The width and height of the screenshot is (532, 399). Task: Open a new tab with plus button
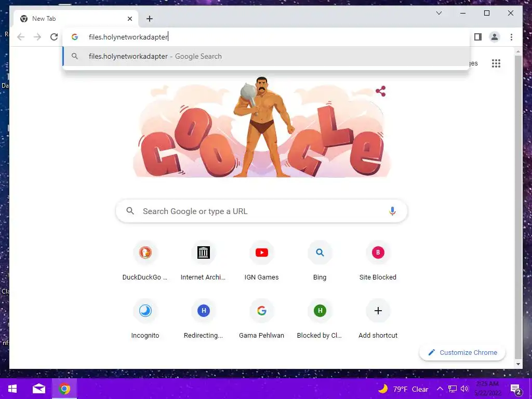[150, 19]
